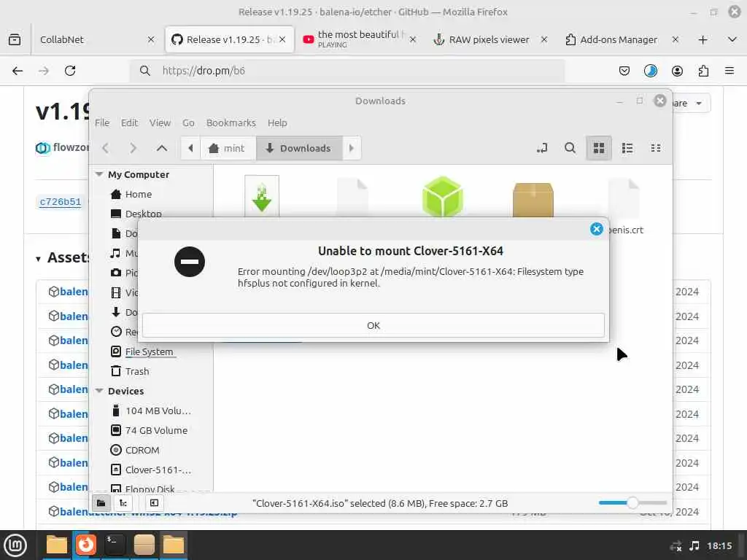The height and width of the screenshot is (560, 747).
Task: Close the CollabNet tab
Action: (x=151, y=39)
